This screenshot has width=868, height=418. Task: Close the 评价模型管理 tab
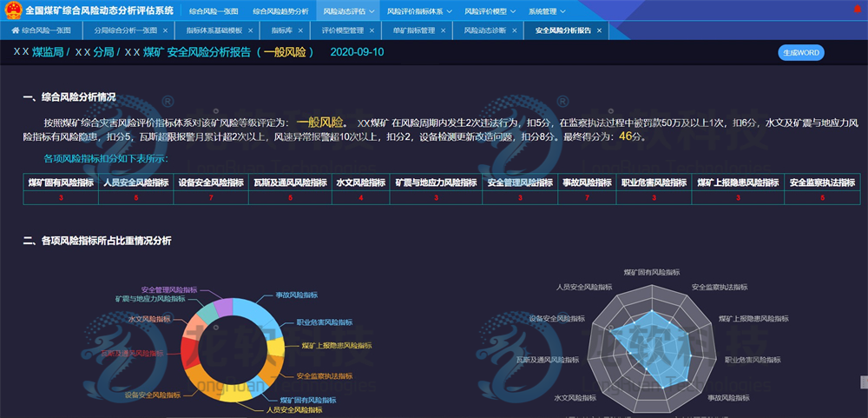tap(372, 30)
